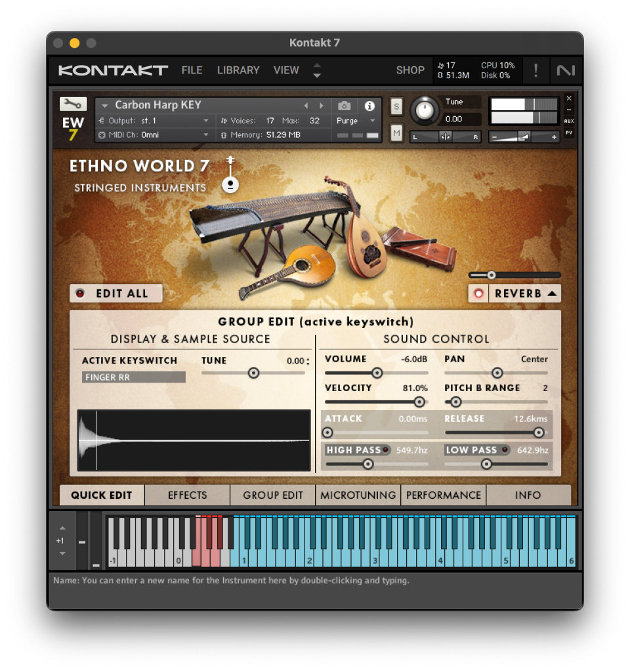Click the warning exclamation icon in header

pyautogui.click(x=535, y=70)
